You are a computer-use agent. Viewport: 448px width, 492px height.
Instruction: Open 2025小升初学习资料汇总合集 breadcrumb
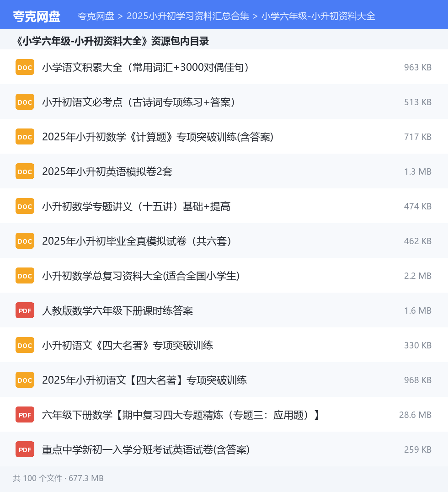188,16
